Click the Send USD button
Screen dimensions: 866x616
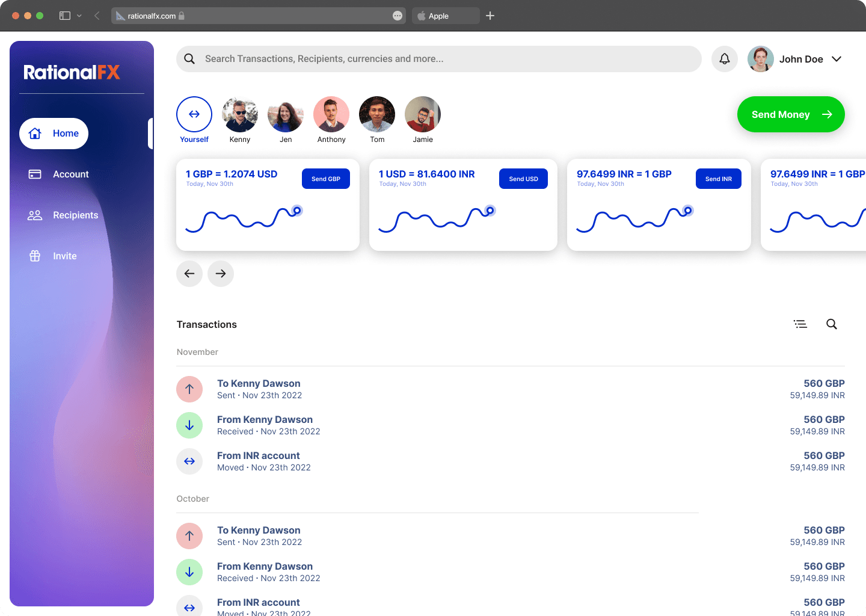pyautogui.click(x=523, y=179)
